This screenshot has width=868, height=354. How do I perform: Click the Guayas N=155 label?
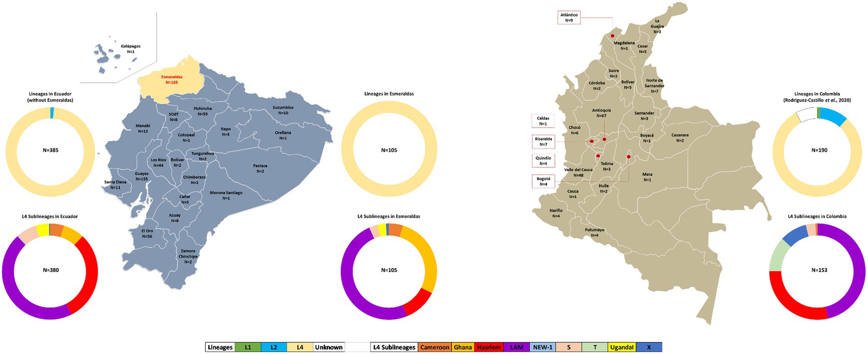coord(142,177)
